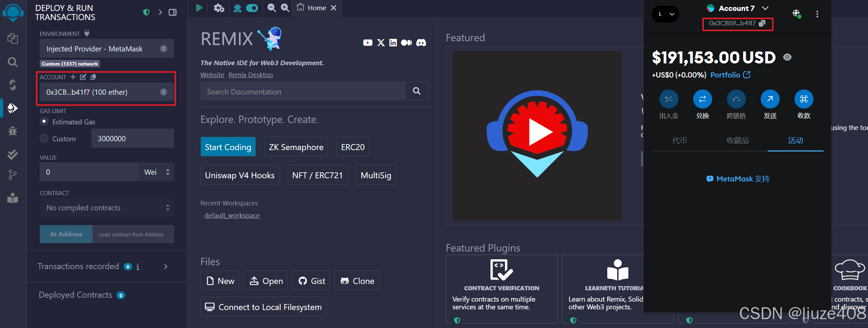
Task: Click the run script configuration gears icon
Action: point(219,8)
